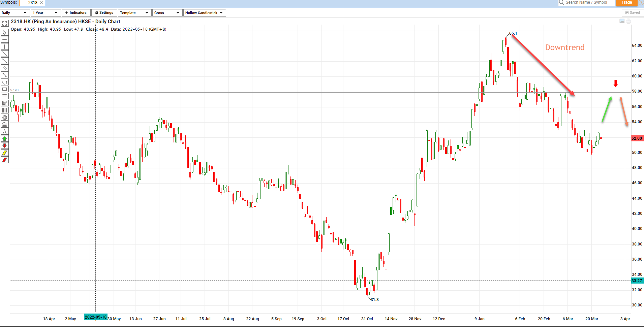The image size is (644, 327).
Task: Select the text annotation tool labeled A
Action: click(x=5, y=131)
